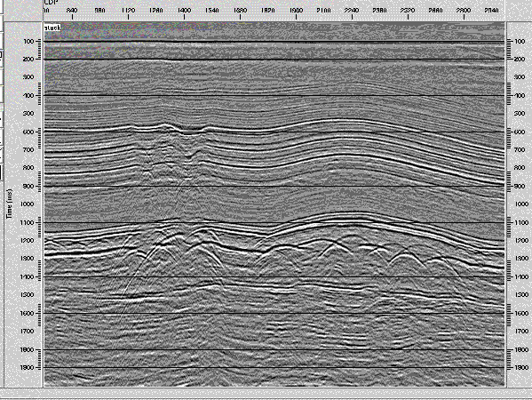Click CDP tick mark 840 on top axis
Screen dimensions: 532x400
pos(72,11)
